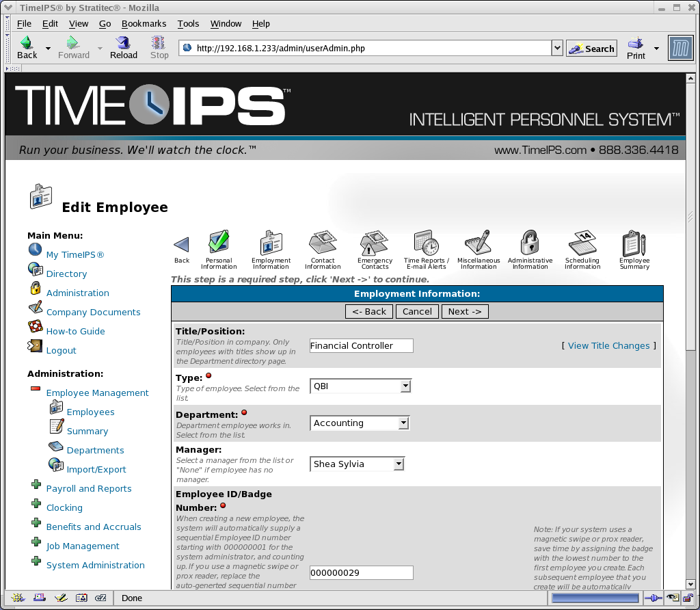
Task: Open the Print options dropdown arrow
Action: point(656,49)
